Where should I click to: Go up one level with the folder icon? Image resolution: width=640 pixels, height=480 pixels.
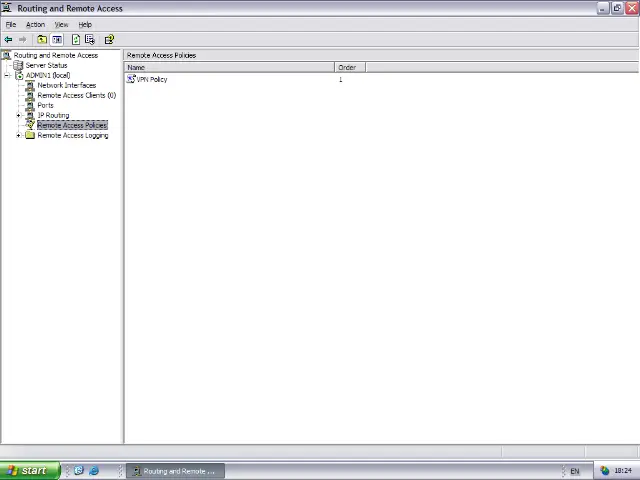tap(42, 40)
